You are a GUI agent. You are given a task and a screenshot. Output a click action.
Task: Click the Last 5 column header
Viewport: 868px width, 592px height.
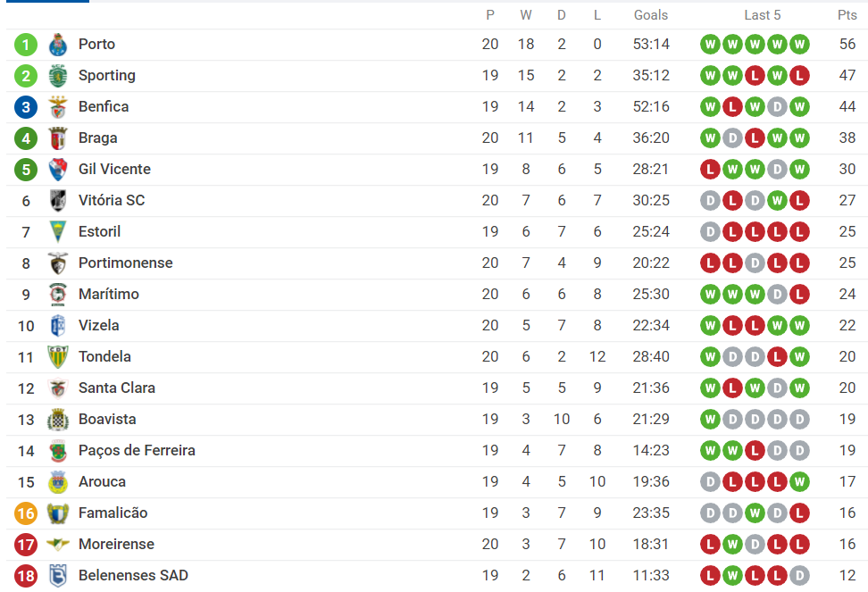763,14
